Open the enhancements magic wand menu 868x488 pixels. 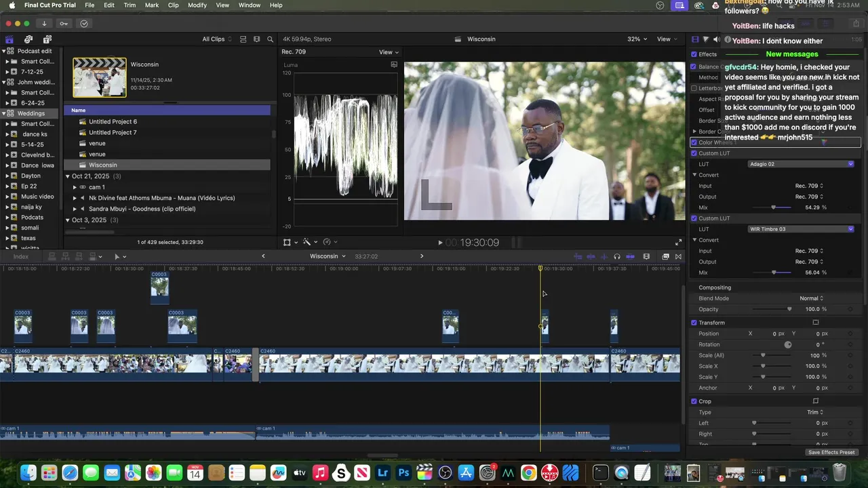[309, 242]
